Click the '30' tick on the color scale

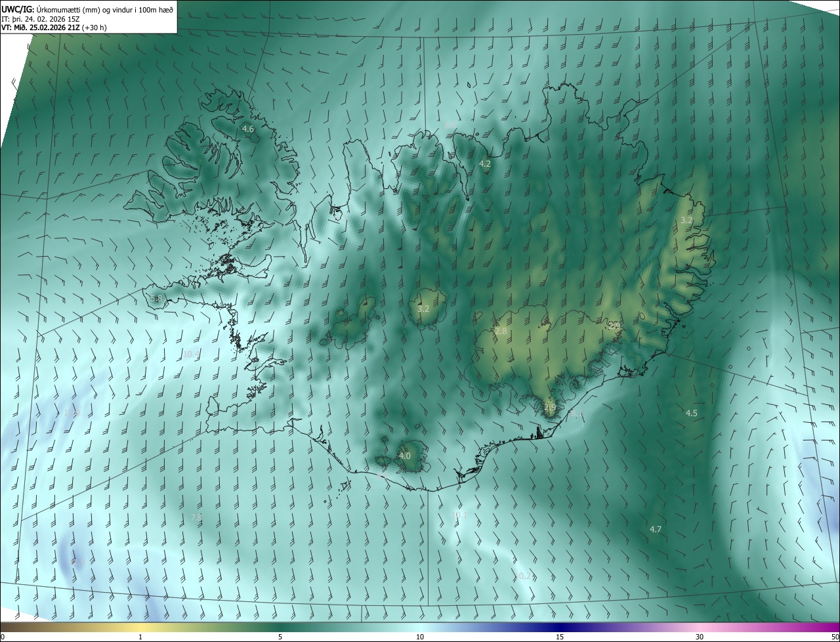[x=700, y=637]
